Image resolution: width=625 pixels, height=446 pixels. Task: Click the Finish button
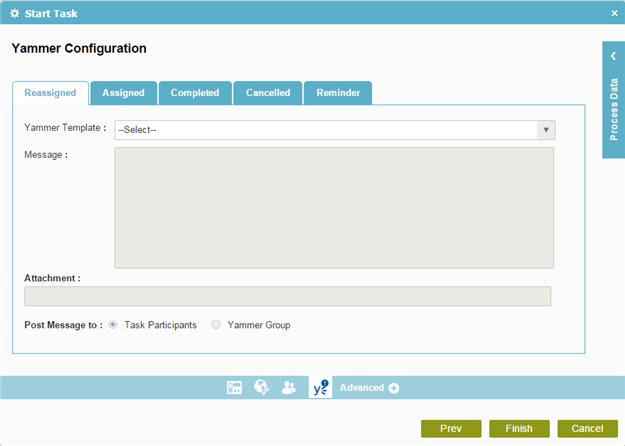coord(519,428)
